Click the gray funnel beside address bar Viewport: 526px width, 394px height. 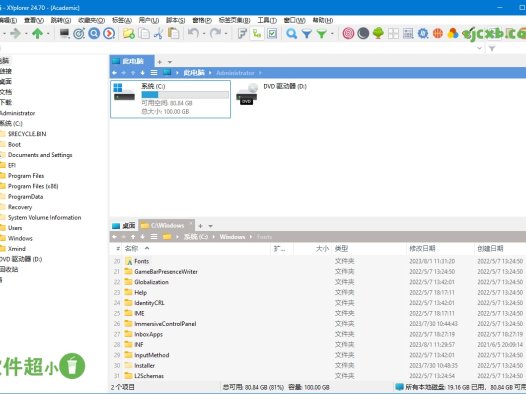coord(492,48)
